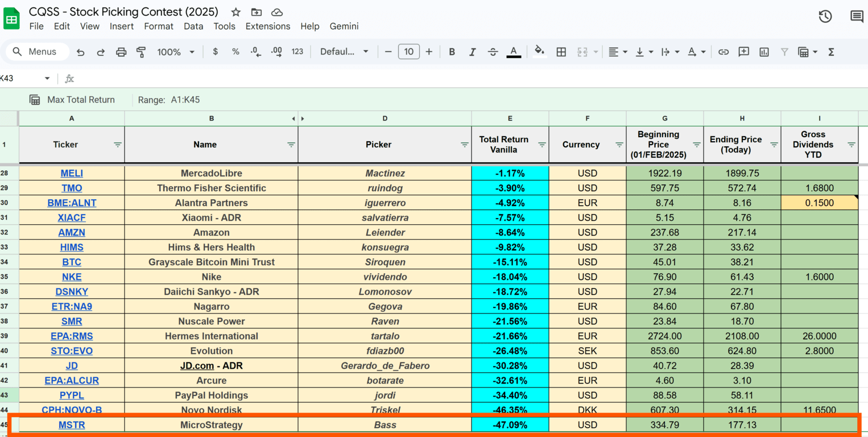Open the Ticker column filter dropdown
Viewport: 868px width, 437px height.
[x=118, y=145]
